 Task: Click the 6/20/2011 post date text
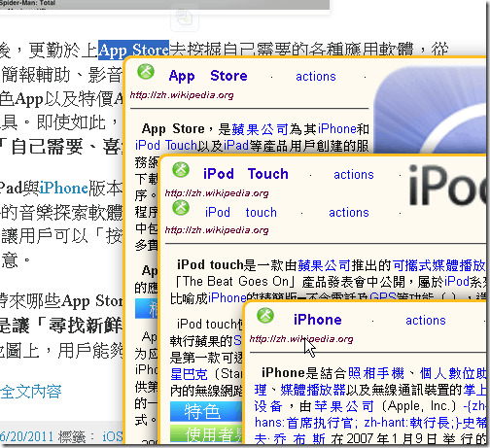26,436
